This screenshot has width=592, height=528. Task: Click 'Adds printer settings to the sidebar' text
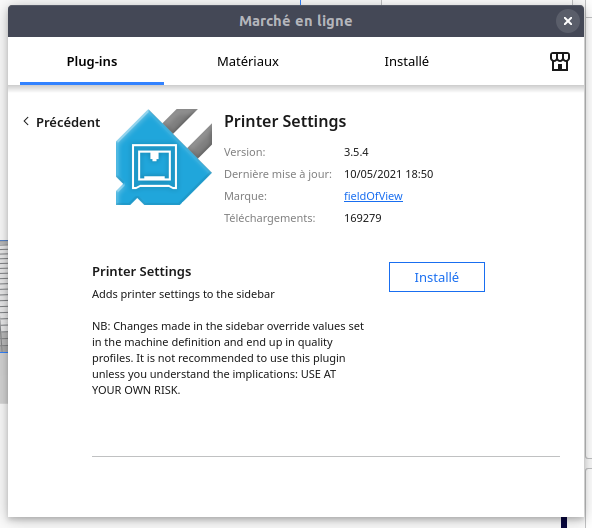coord(183,294)
